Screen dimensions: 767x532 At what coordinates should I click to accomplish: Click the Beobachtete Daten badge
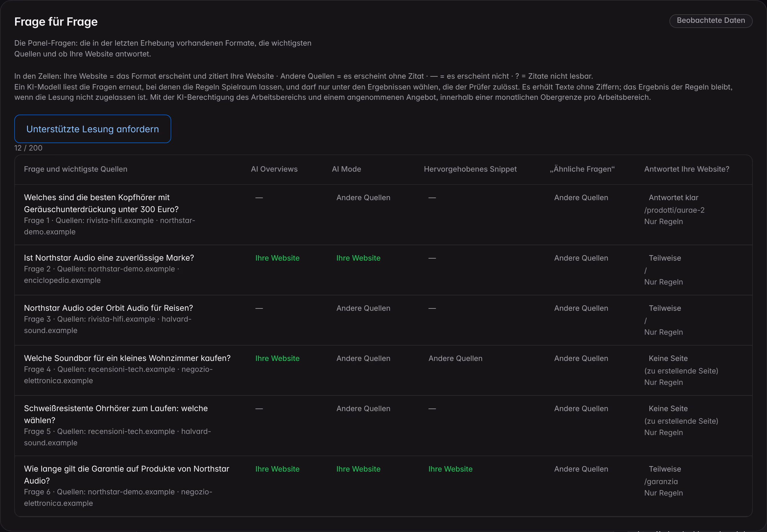[x=711, y=21]
